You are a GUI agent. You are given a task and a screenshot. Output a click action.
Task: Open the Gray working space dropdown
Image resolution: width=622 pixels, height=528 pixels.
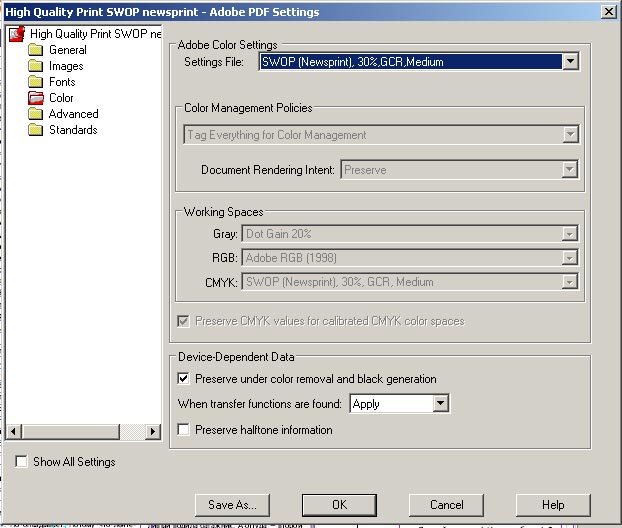point(410,234)
